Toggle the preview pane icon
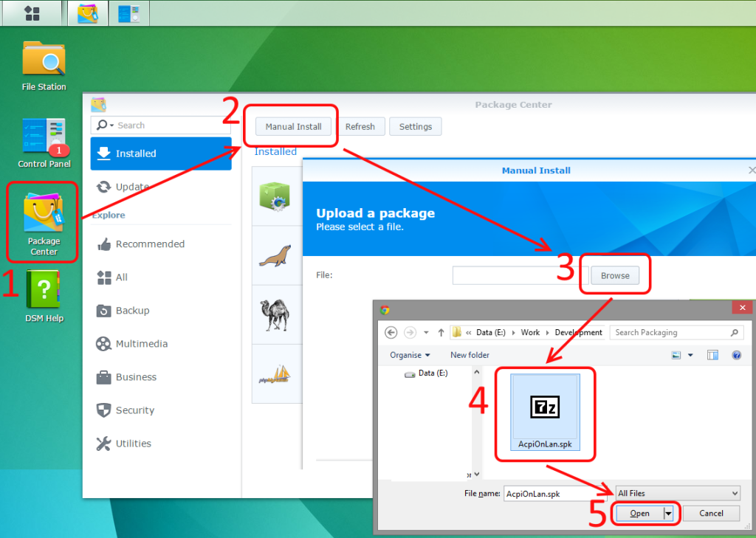This screenshot has width=756, height=538. (x=712, y=355)
